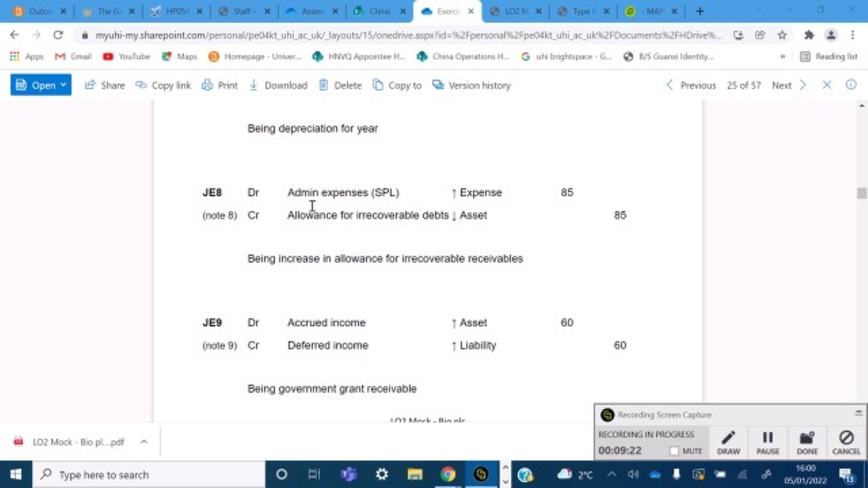This screenshot has height=488, width=868.
Task: Download the PDF file
Action: [x=278, y=85]
